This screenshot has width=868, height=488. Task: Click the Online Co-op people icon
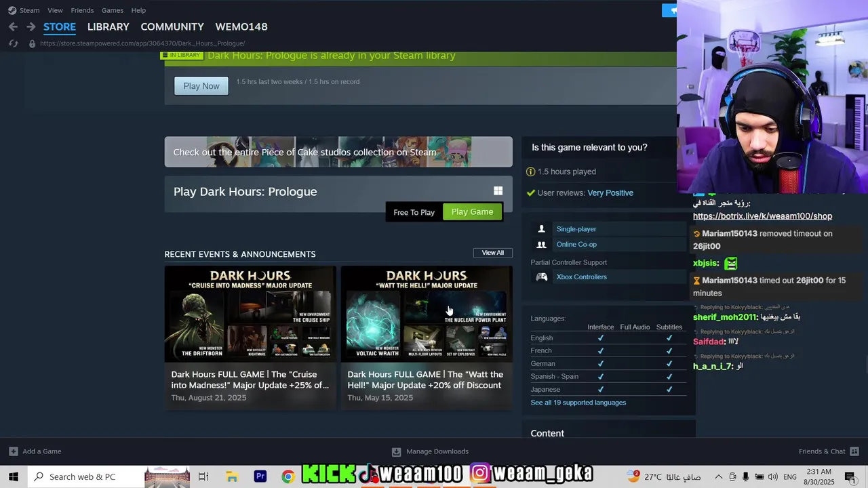(x=541, y=245)
